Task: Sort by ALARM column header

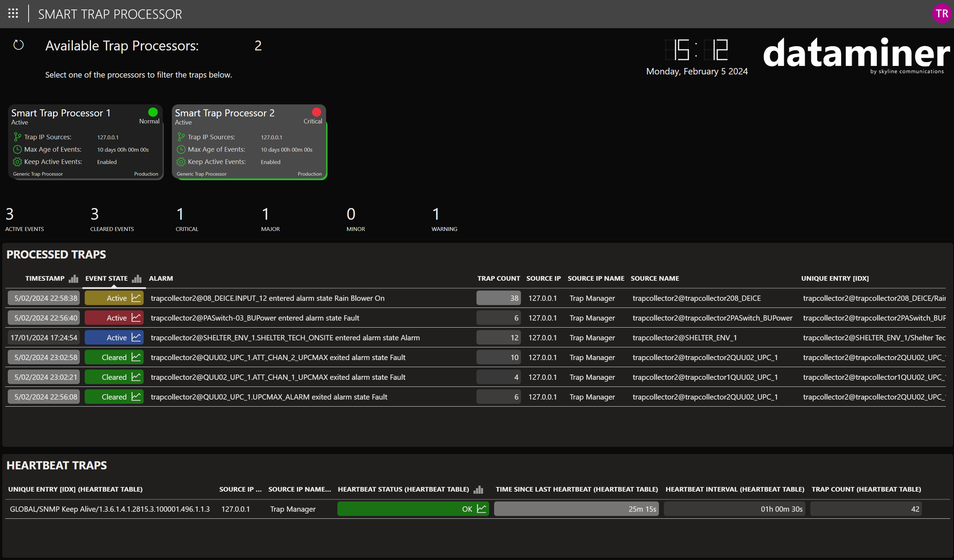Action: [x=161, y=279]
